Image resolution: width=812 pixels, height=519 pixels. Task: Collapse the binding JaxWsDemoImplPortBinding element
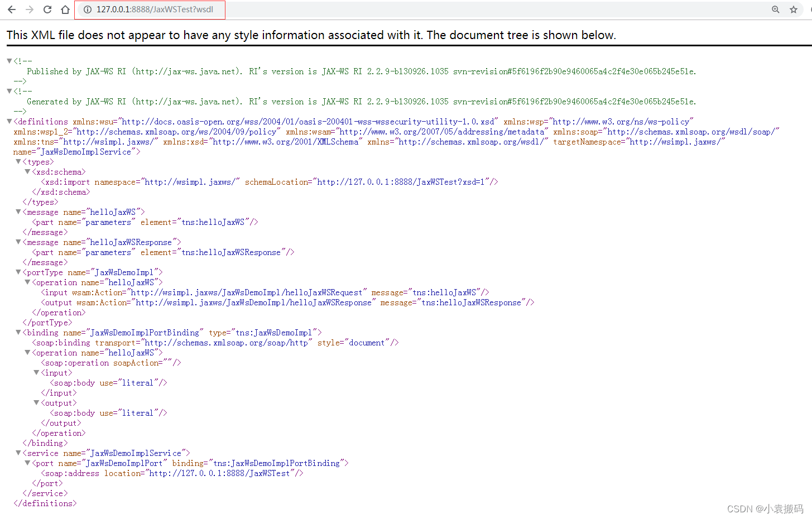(18, 332)
